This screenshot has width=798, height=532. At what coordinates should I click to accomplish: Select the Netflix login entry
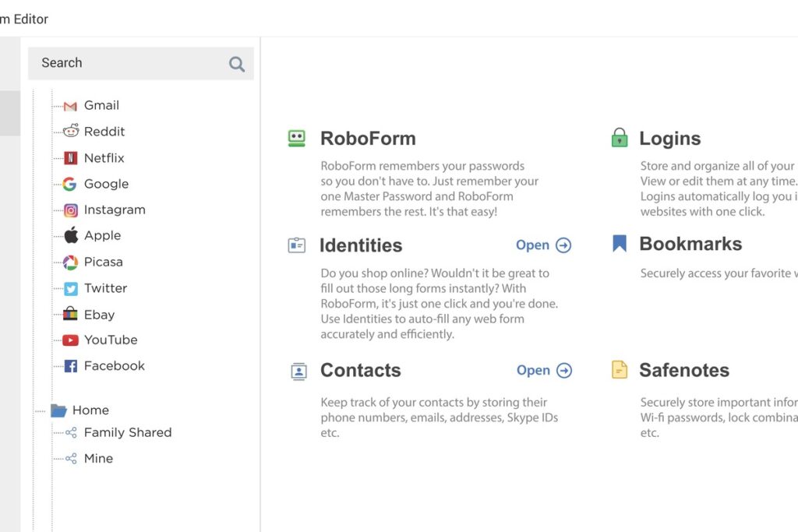pyautogui.click(x=104, y=157)
